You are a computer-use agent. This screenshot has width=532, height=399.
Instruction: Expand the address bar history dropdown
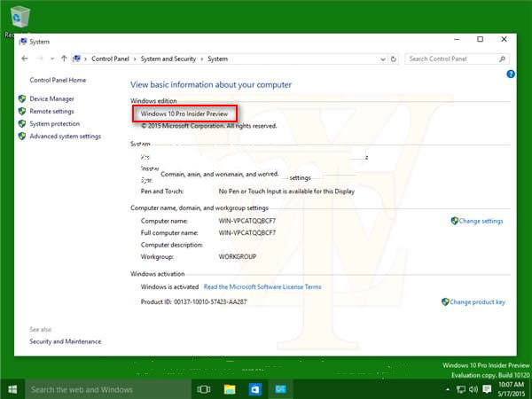coord(382,59)
